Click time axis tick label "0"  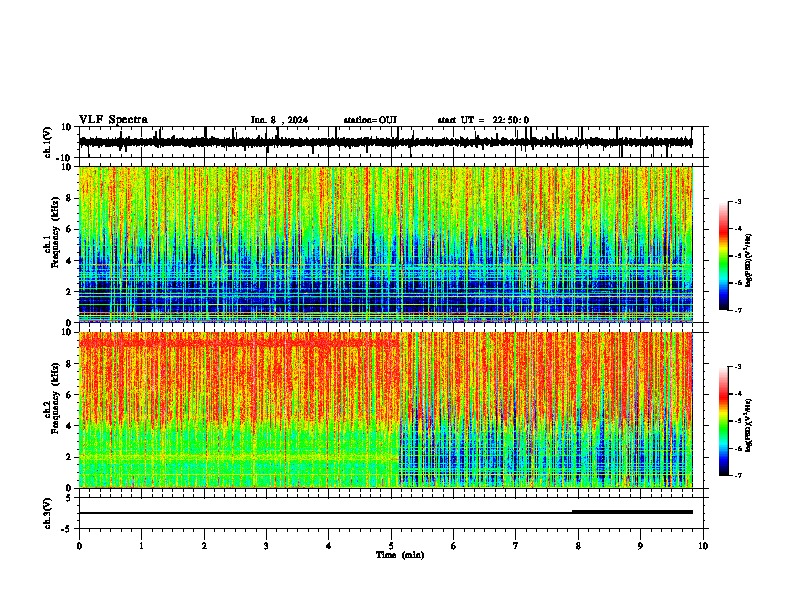[x=79, y=546]
